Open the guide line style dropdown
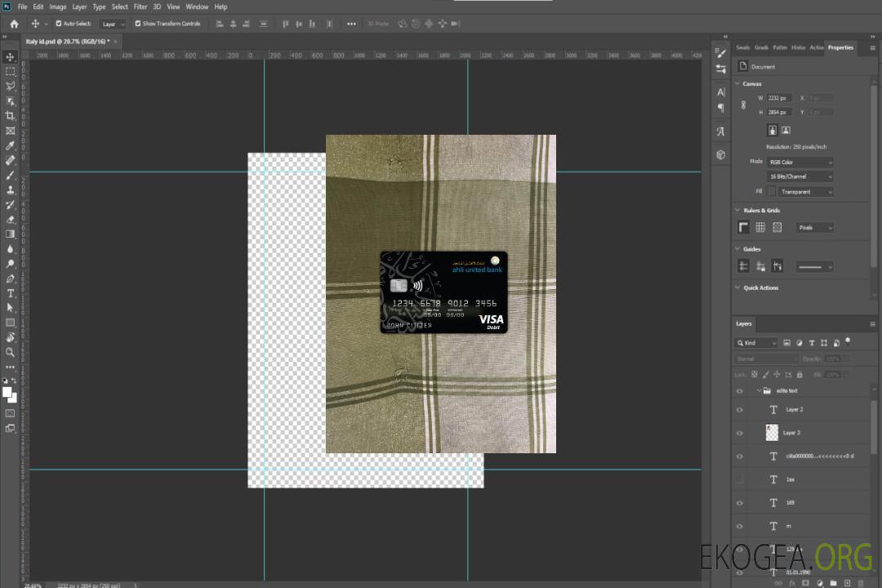The image size is (882, 588). coord(815,267)
